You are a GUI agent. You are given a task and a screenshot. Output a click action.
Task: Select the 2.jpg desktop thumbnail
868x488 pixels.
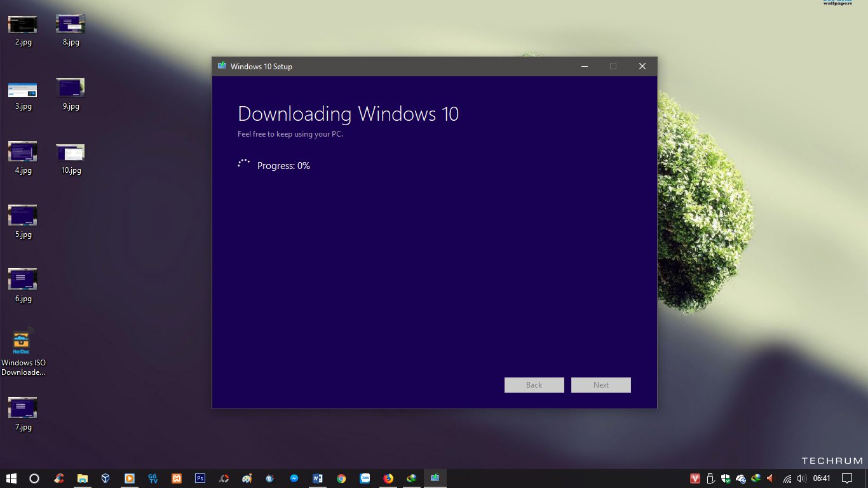pyautogui.click(x=23, y=30)
